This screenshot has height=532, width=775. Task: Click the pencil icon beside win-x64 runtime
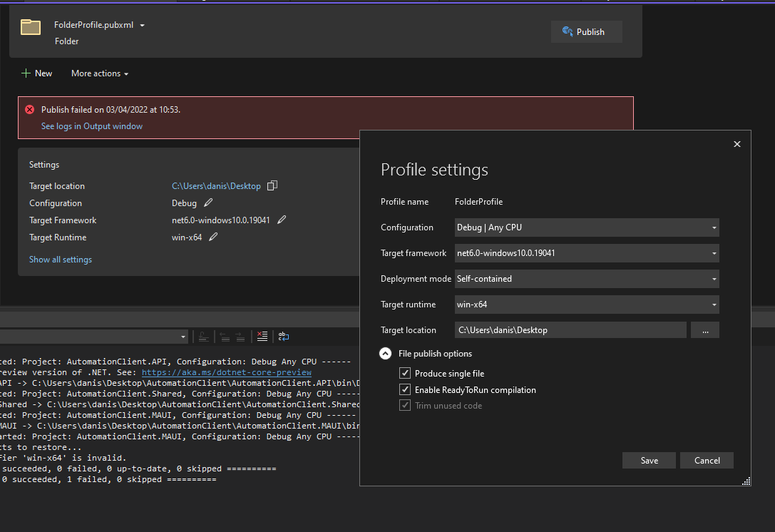tap(213, 237)
